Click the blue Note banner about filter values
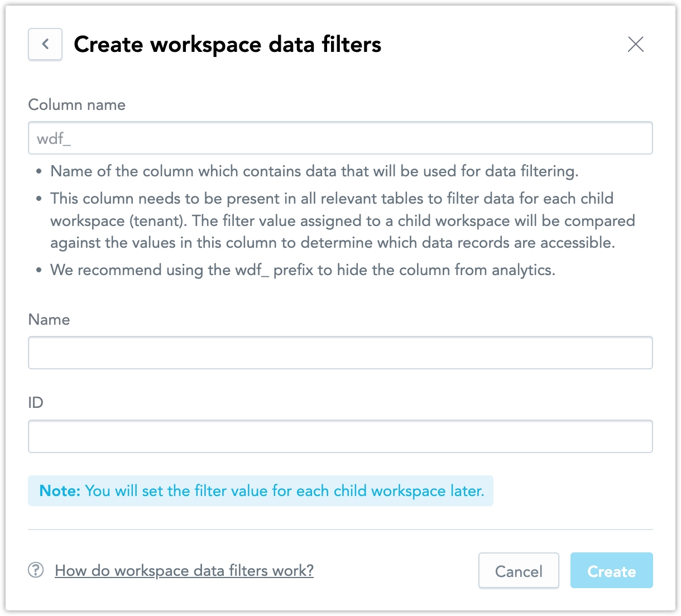 tap(260, 491)
